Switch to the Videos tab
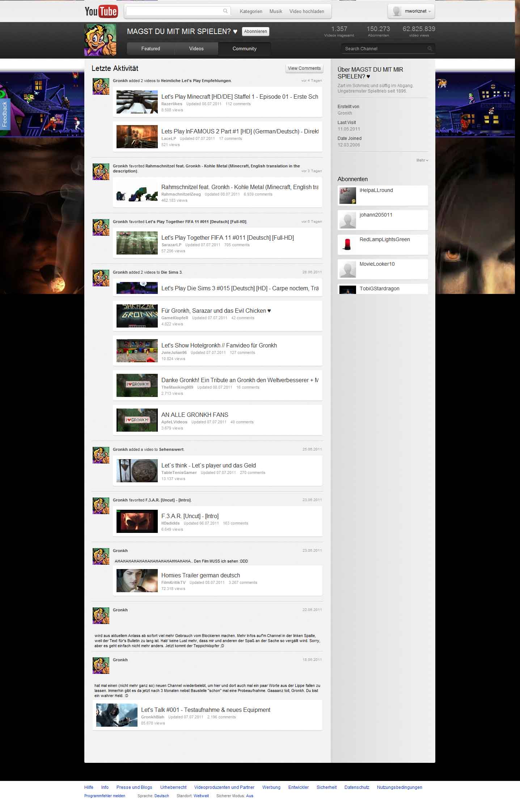The width and height of the screenshot is (520, 812). [x=196, y=48]
